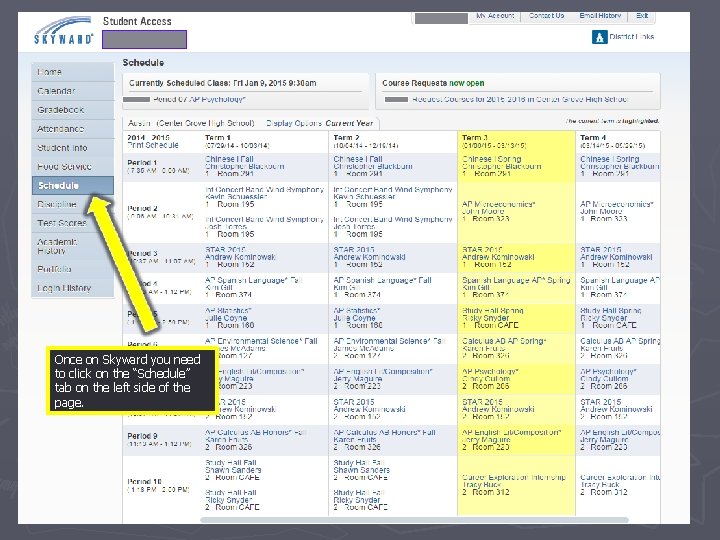720x540 pixels.
Task: Open Discipline in the sidebar
Action: [73, 204]
